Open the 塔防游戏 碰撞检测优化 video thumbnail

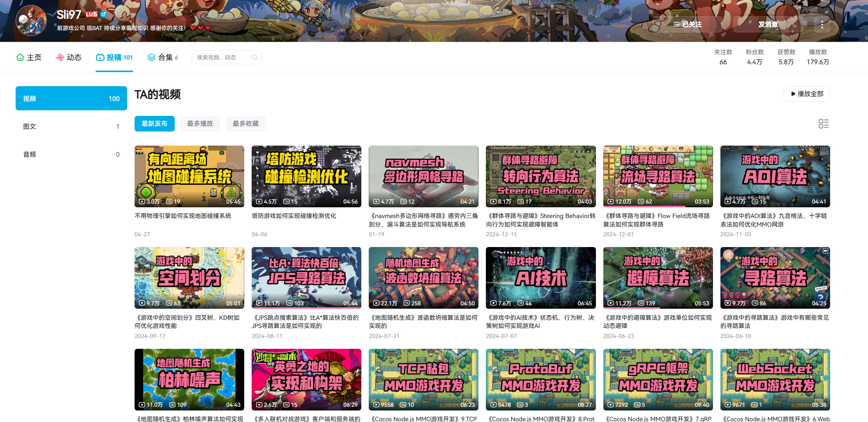pos(306,176)
